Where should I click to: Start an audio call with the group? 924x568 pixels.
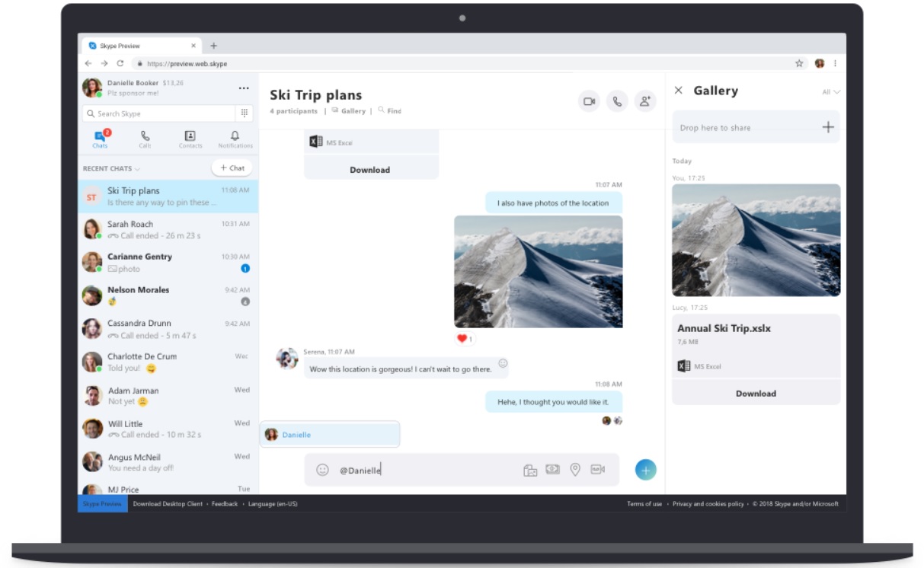tap(617, 101)
